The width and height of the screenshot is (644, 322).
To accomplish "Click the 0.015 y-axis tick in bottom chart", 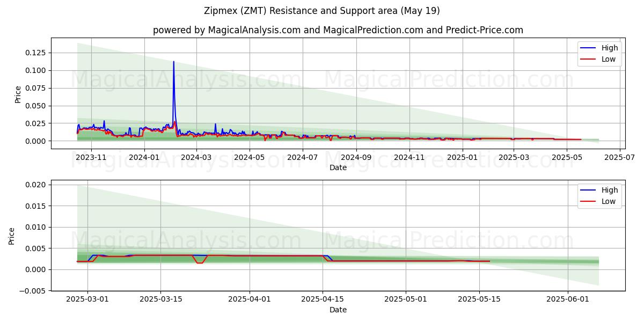I will point(36,206).
